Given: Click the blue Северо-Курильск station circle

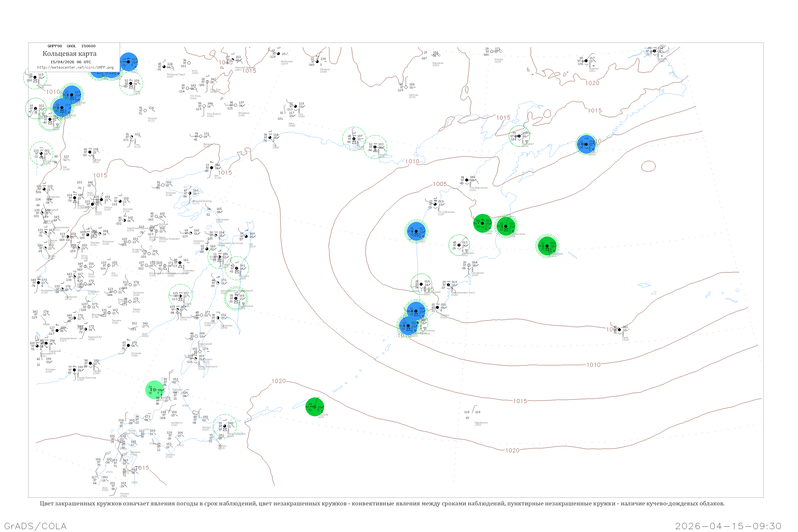Looking at the screenshot, I should (408, 326).
